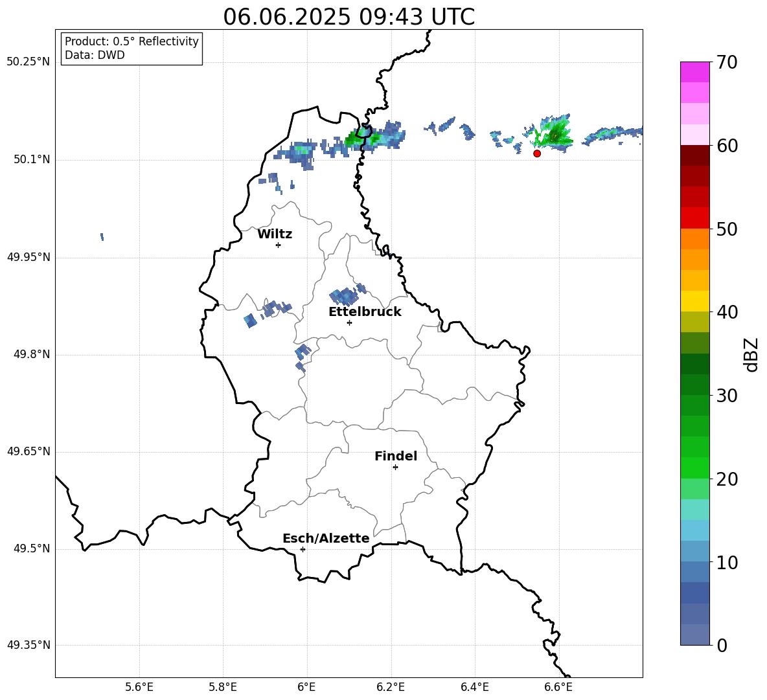Click the Product: 0.5° Reflectivity text
The width and height of the screenshot is (767, 700).
point(132,41)
